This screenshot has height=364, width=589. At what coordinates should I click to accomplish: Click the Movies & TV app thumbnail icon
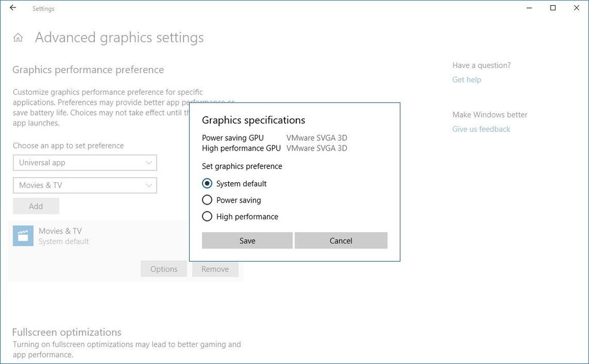(23, 236)
